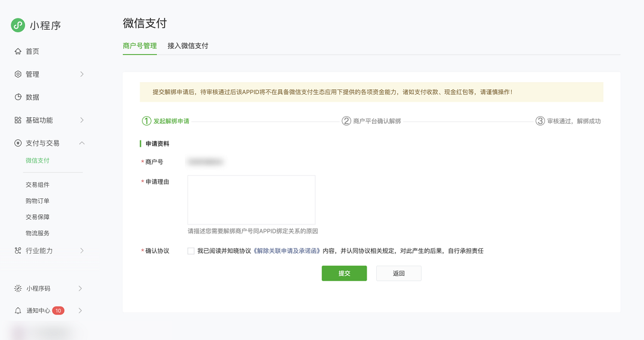Click the red 10 notification badge

point(58,310)
